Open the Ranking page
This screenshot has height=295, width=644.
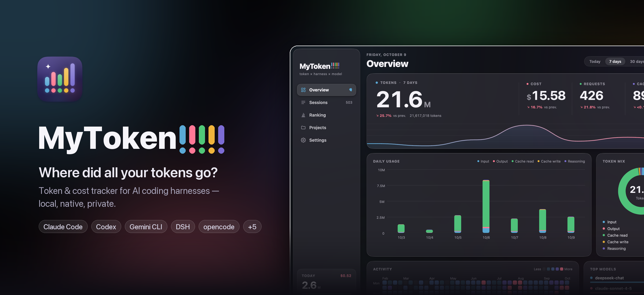click(326, 115)
